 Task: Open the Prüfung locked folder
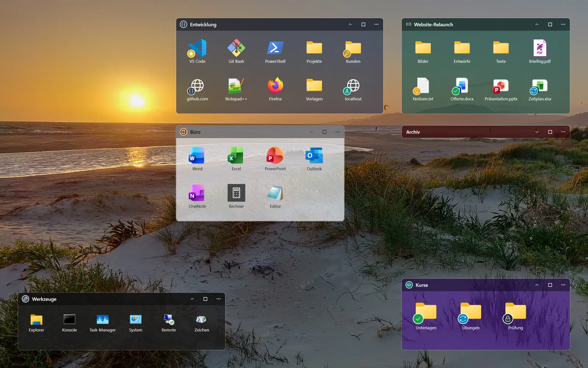point(516,316)
